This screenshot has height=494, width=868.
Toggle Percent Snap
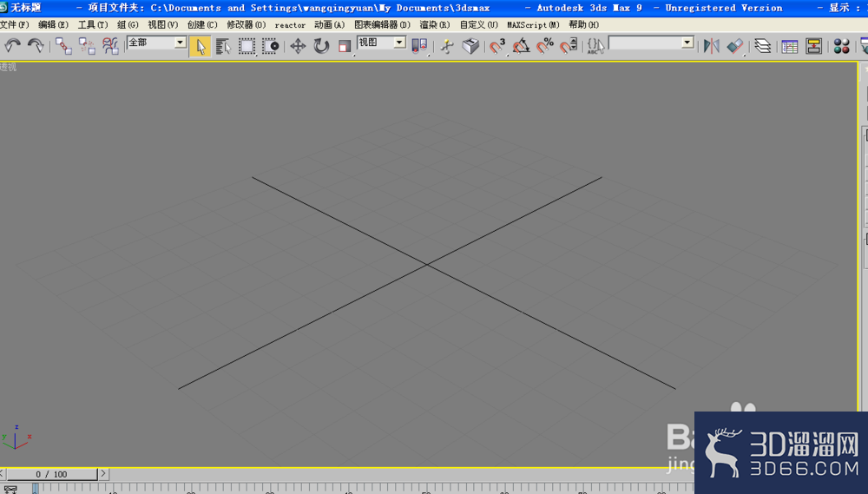[545, 46]
